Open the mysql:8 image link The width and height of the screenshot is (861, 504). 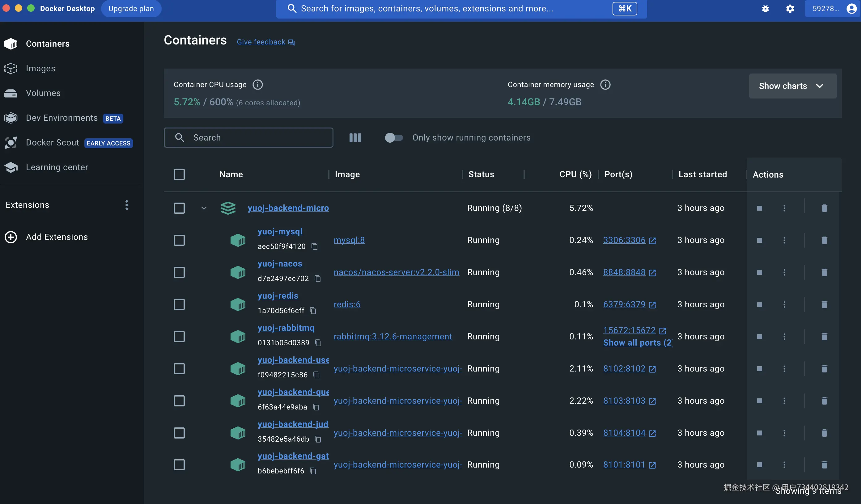click(349, 240)
